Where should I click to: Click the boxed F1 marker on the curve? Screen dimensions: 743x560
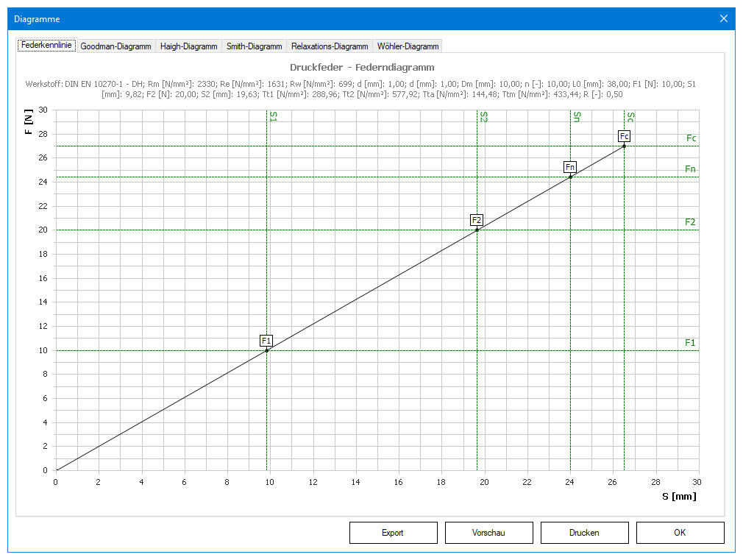(266, 341)
